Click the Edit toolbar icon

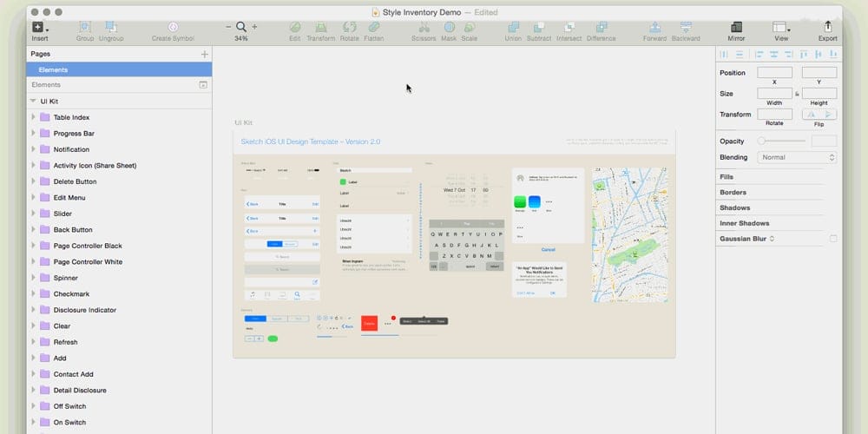[295, 27]
